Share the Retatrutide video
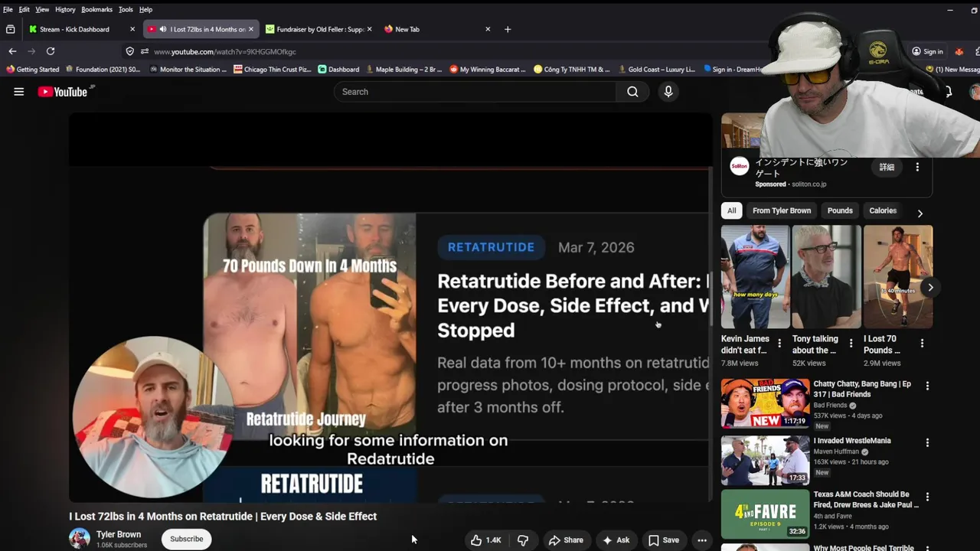Screen dimensions: 980x551 pos(566,540)
